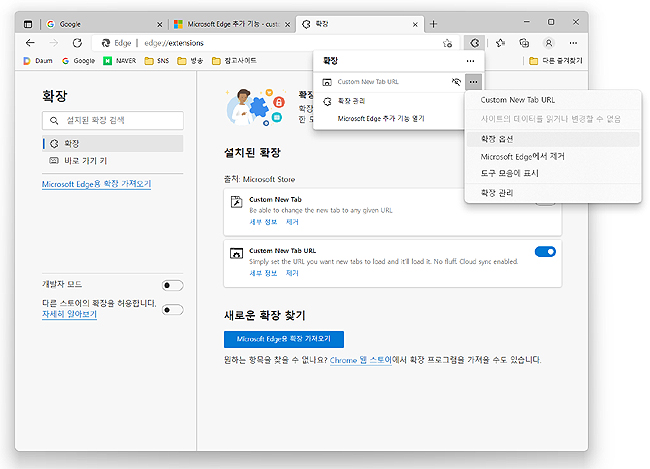Click the more actions button for Custom New Tab URL

(x=473, y=82)
